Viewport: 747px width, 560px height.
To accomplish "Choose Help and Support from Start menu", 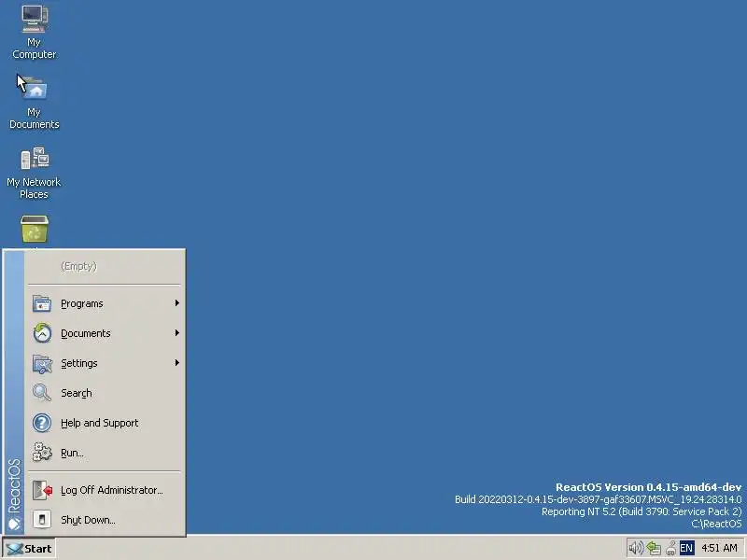I will pos(106,423).
